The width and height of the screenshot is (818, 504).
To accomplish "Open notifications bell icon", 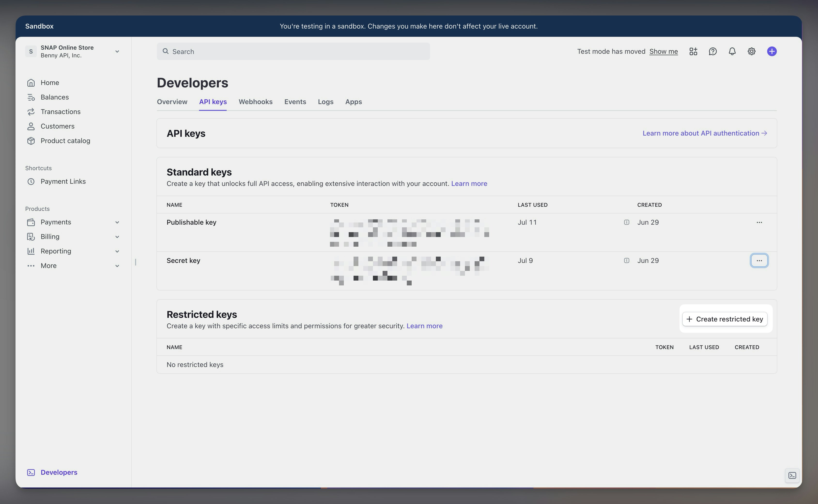I will click(732, 51).
